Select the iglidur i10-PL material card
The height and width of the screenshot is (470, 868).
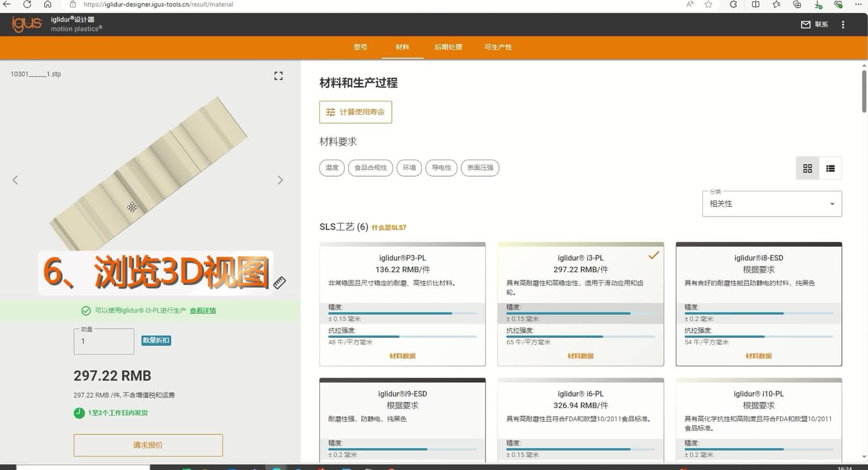(x=759, y=420)
